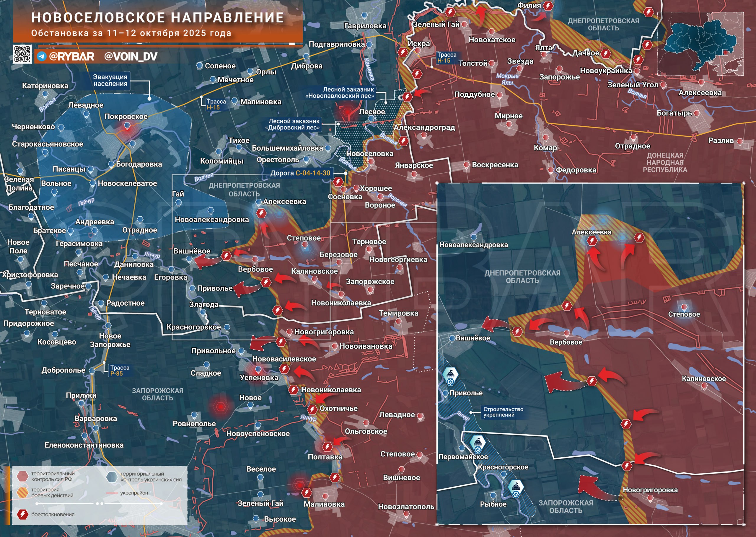Click the Эвакуация населения callout label
Viewport: 756px width, 537px height.
[x=110, y=80]
